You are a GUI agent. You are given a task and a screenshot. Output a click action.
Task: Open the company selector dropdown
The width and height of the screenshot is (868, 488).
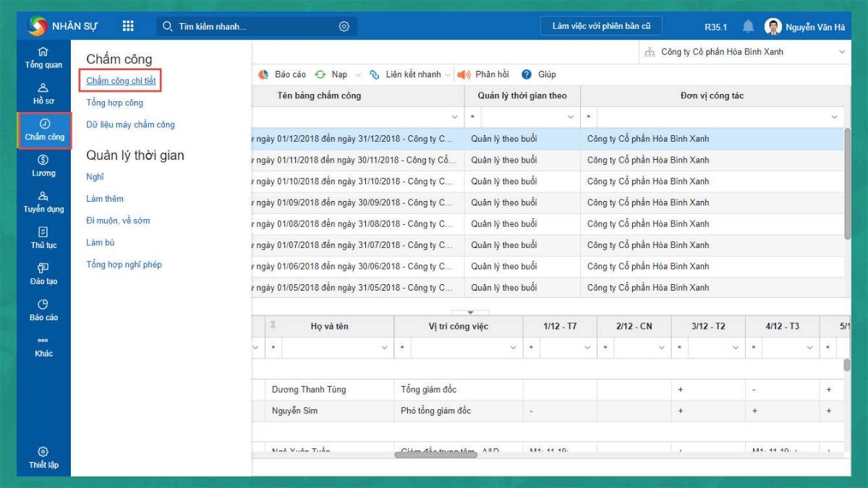click(x=842, y=52)
